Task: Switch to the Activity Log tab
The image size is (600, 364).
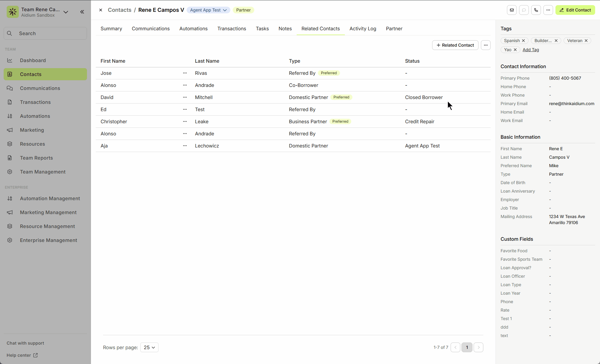Action: pos(363,28)
